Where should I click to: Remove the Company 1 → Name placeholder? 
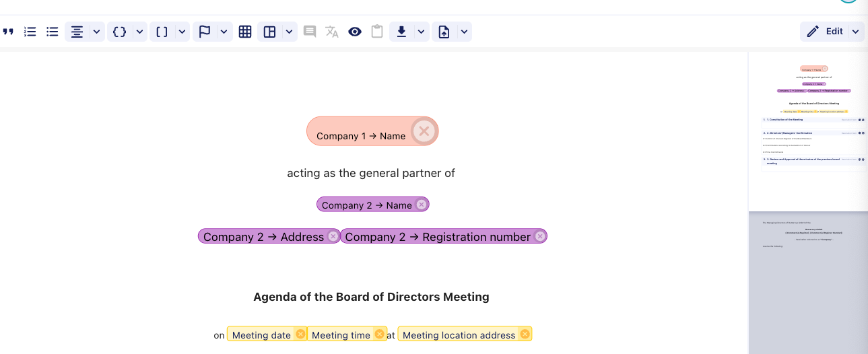(424, 131)
